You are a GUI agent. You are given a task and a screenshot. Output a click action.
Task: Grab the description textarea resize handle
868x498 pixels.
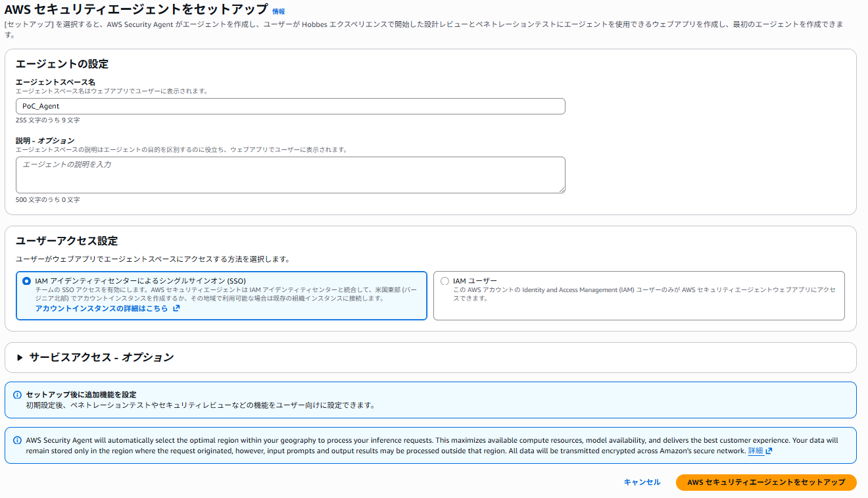[562, 189]
